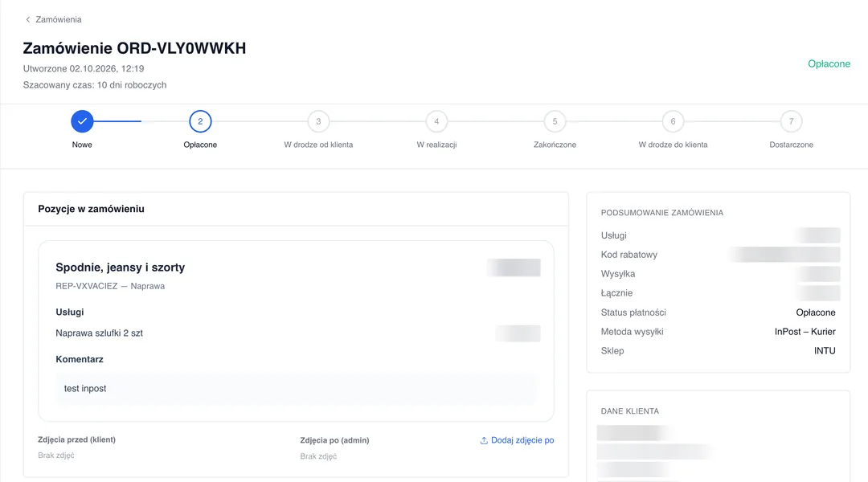Click the repair code REP-VXVACIEZ — Naprawa
The width and height of the screenshot is (868, 482).
click(x=110, y=286)
